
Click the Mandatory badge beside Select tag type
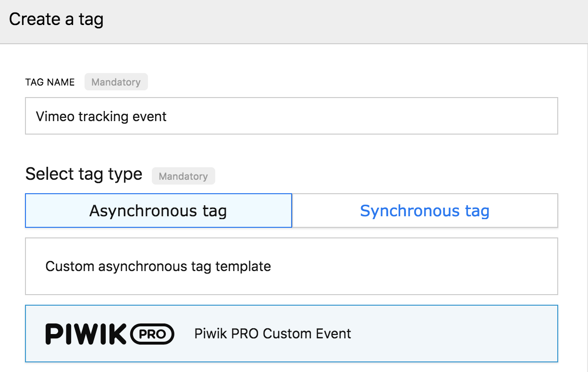point(184,176)
